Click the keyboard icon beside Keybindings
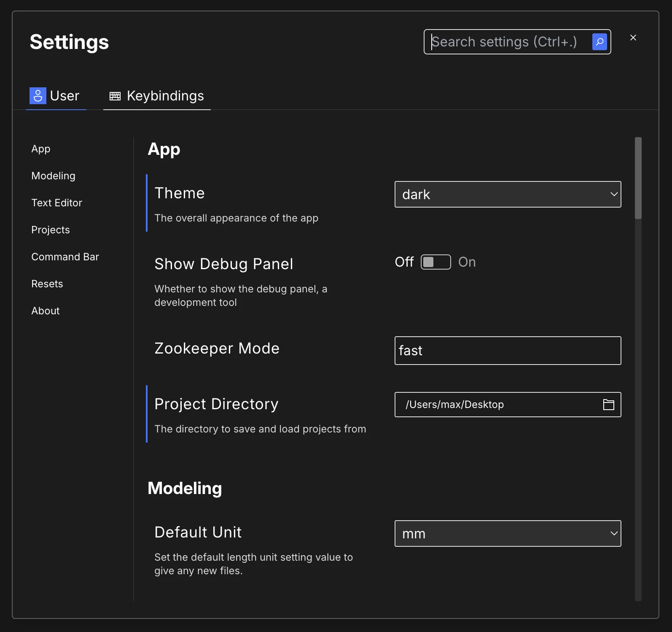 pos(115,96)
